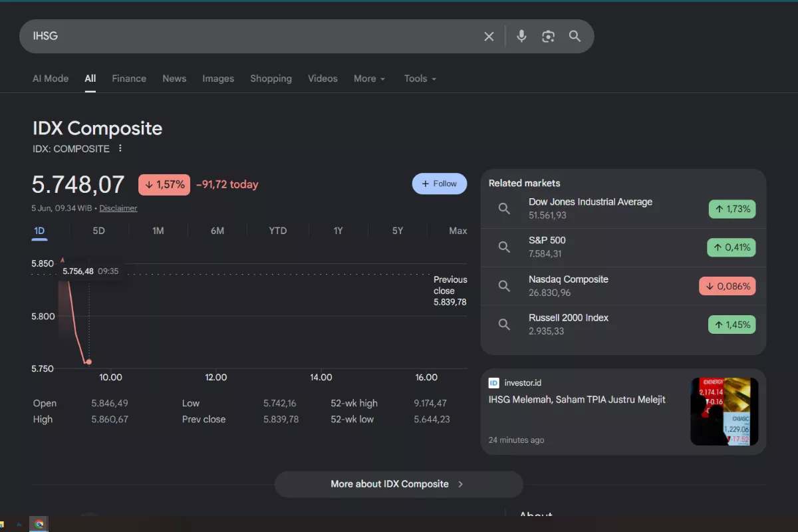Expand the More dropdown in the search tabs
This screenshot has width=798, height=532.
pos(369,78)
